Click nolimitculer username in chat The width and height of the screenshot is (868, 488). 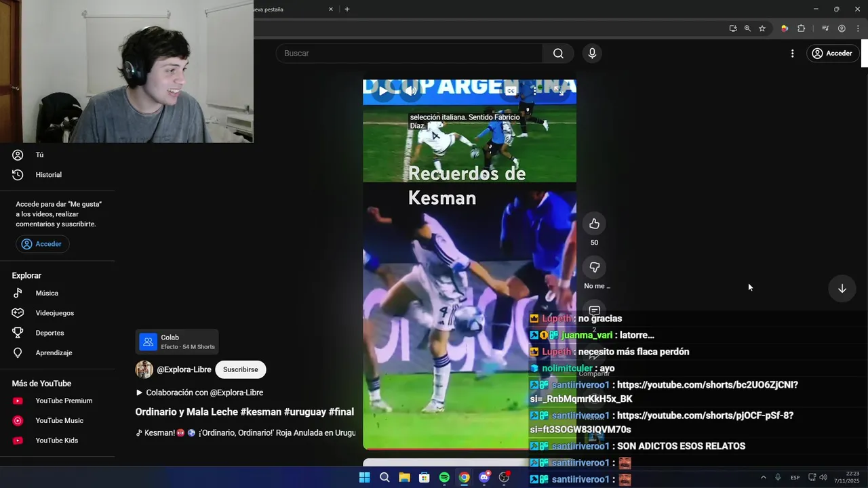click(567, 368)
